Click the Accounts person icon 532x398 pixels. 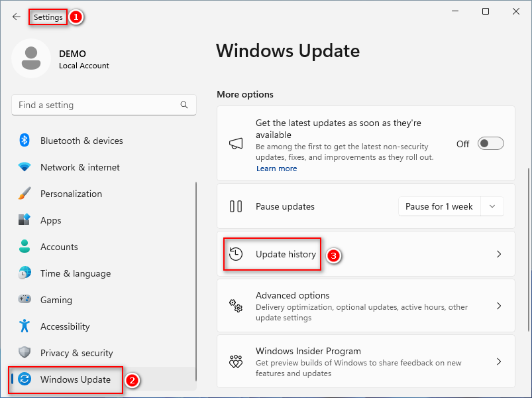(x=25, y=247)
